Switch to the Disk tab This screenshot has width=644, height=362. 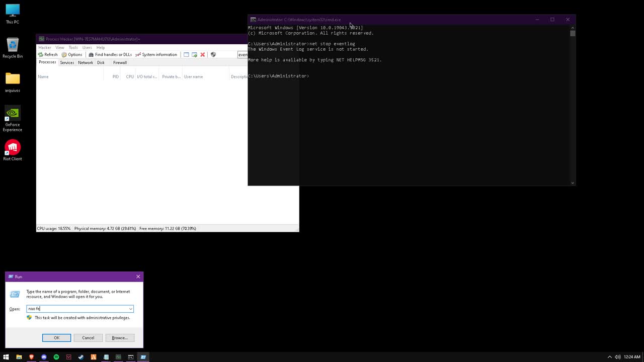point(101,62)
